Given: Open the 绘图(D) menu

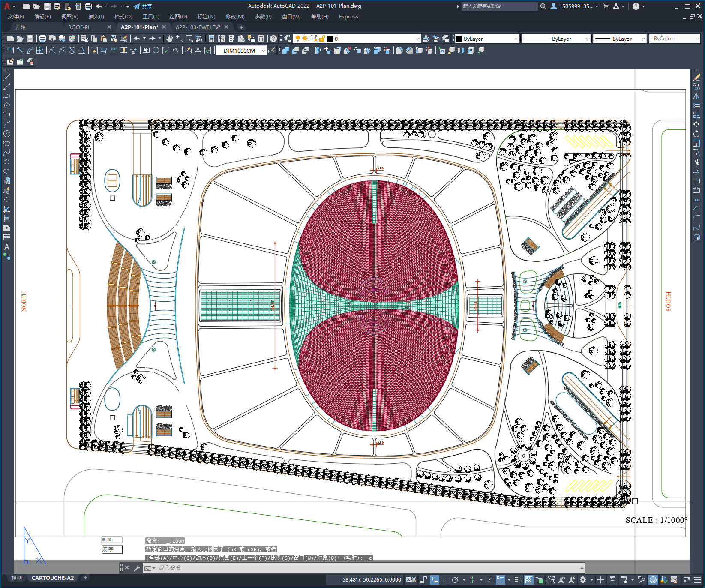Looking at the screenshot, I should 178,17.
